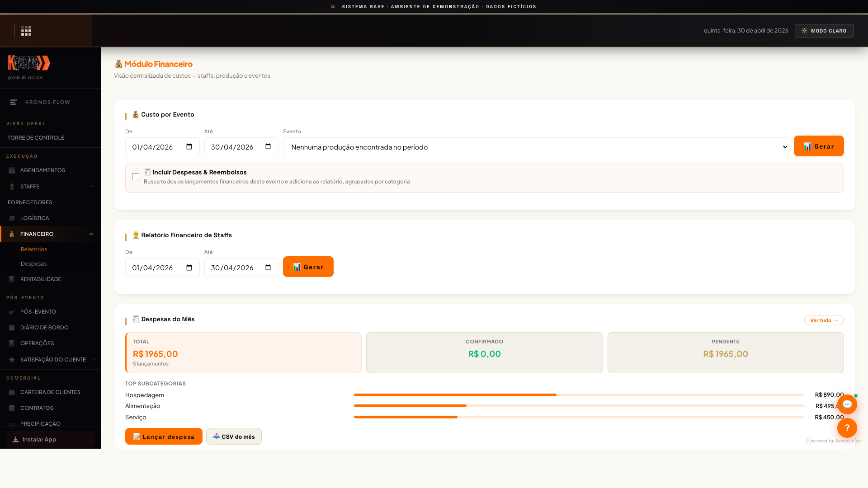The height and width of the screenshot is (488, 868).
Task: Click the download icon beside Instalar App
Action: click(x=15, y=440)
